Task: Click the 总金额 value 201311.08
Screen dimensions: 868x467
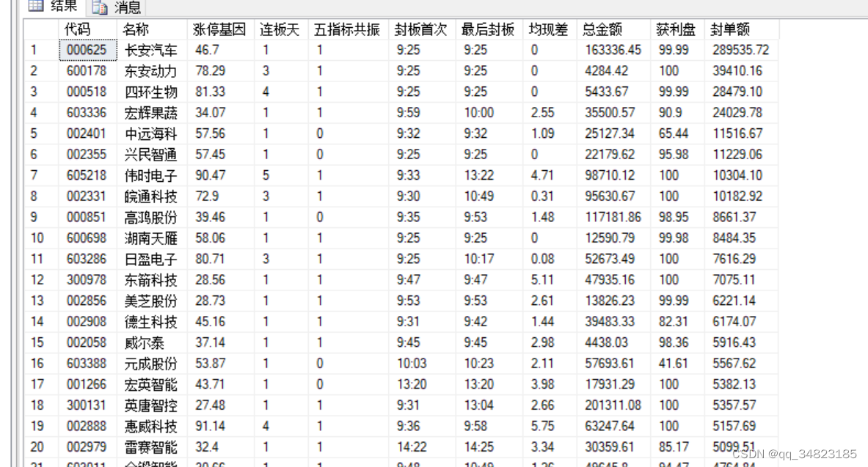Action: (613, 405)
